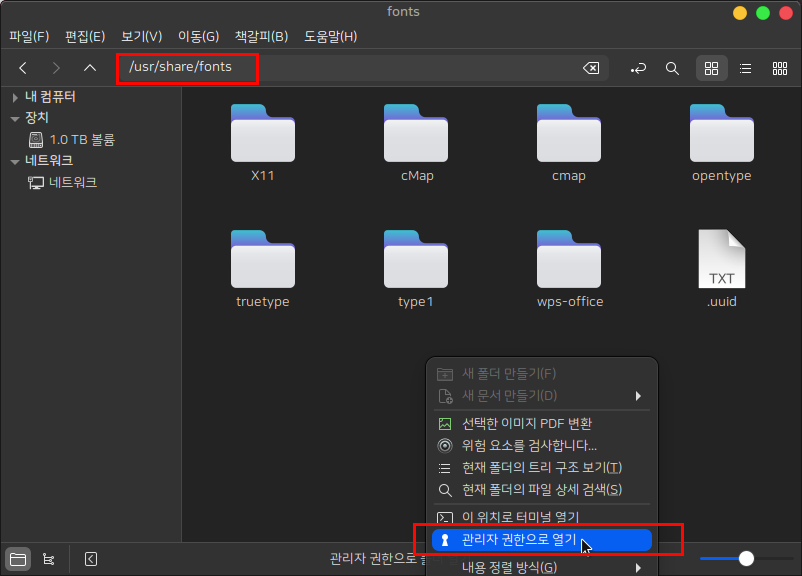Go back to the previous folder
Image resolution: width=802 pixels, height=576 pixels.
pos(23,68)
